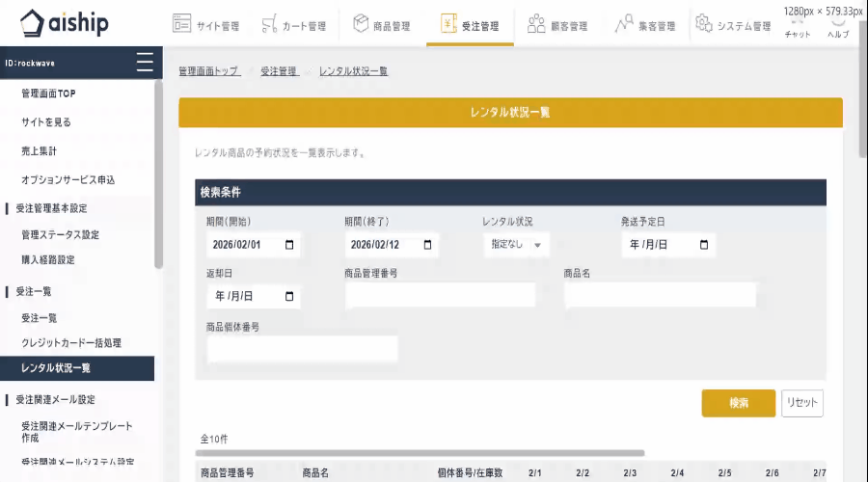Open the サイト管理 navigation menu
The width and height of the screenshot is (868, 482).
click(205, 26)
